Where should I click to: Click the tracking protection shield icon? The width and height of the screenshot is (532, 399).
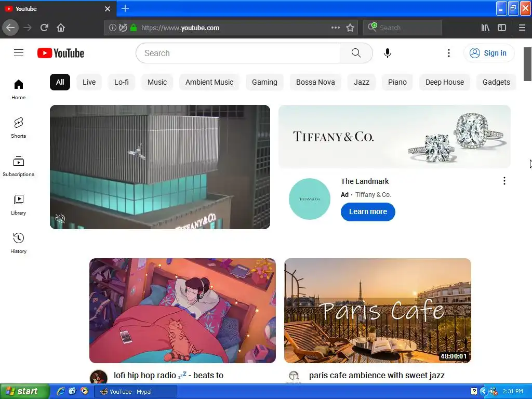pos(123,28)
